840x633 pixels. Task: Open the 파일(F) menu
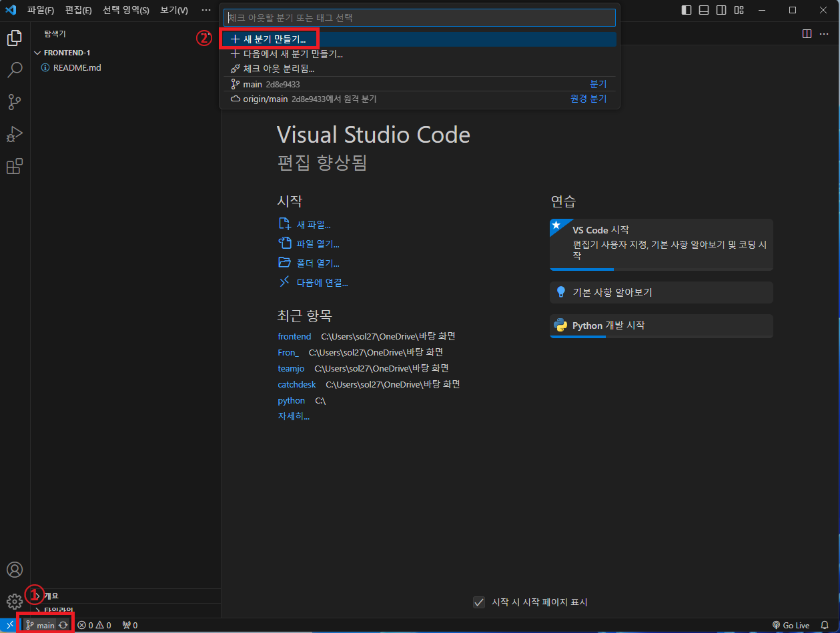[x=41, y=10]
